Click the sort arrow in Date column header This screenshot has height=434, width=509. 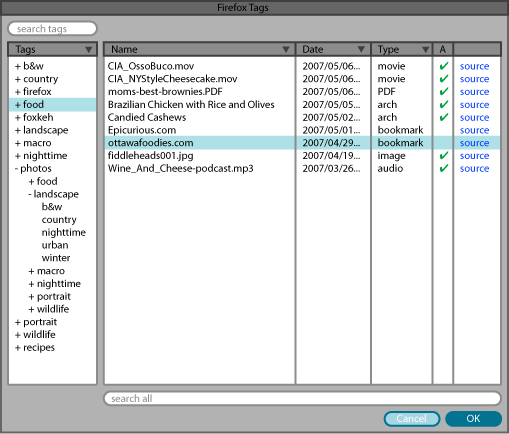361,49
